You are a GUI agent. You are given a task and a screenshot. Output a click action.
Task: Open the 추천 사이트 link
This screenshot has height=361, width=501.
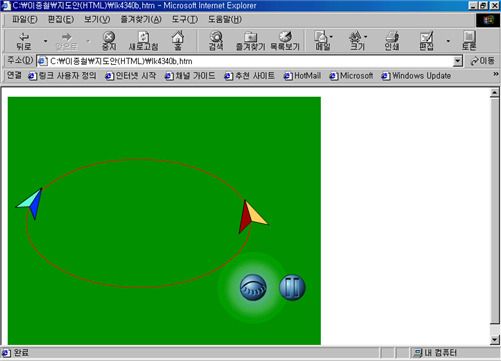pos(250,76)
